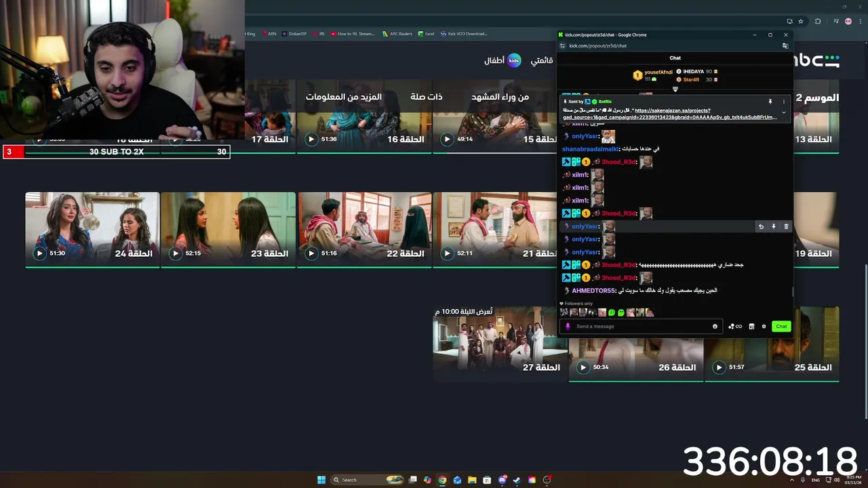The image size is (868, 488).
Task: Bookmark this page star icon
Action: [801, 21]
